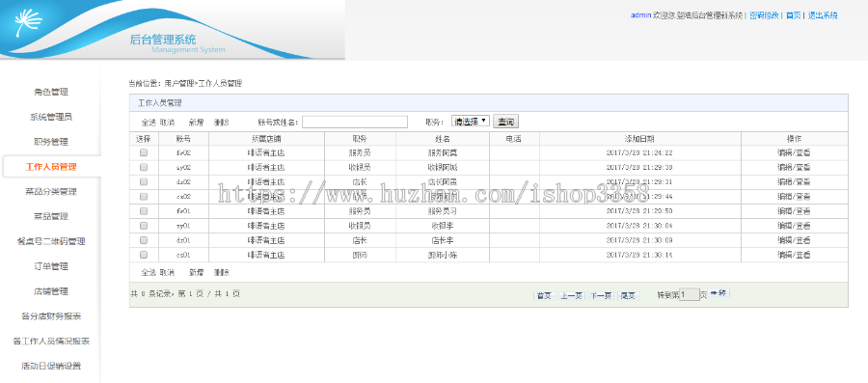Viewport: 868px width, 383px height.
Task: Go to previous page with 上一页
Action: pos(571,295)
